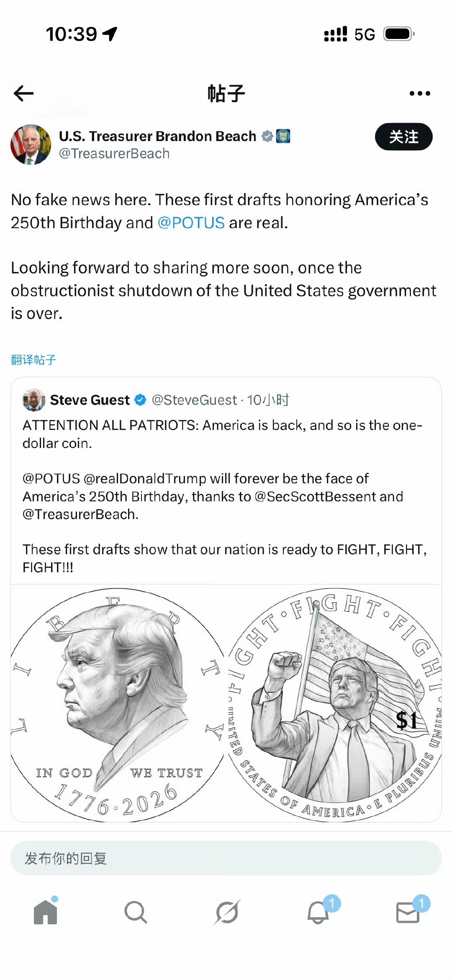Open the Grok slash icon tab
452x980 pixels.
[227, 912]
